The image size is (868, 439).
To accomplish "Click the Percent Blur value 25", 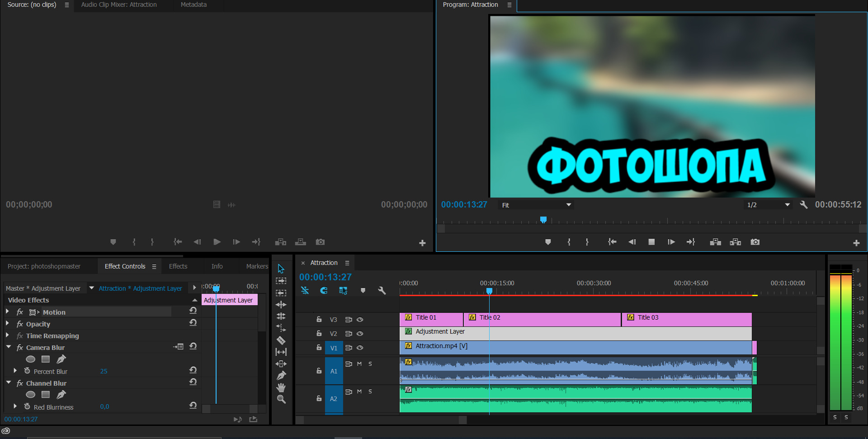I will coord(104,371).
